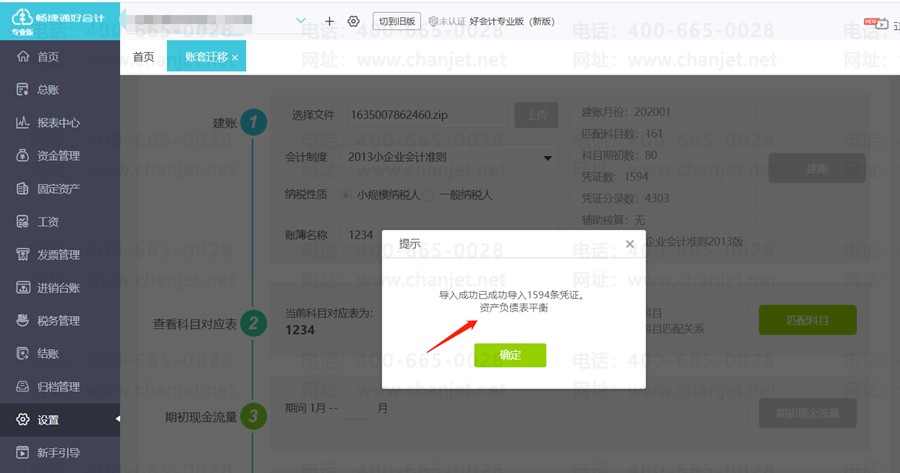Click 切到旧版 button
Viewport: 900px width, 473px height.
click(x=397, y=21)
